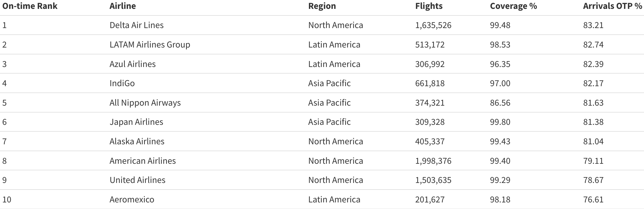Click the IndiGo airline cell
This screenshot has width=644, height=209.
click(122, 83)
